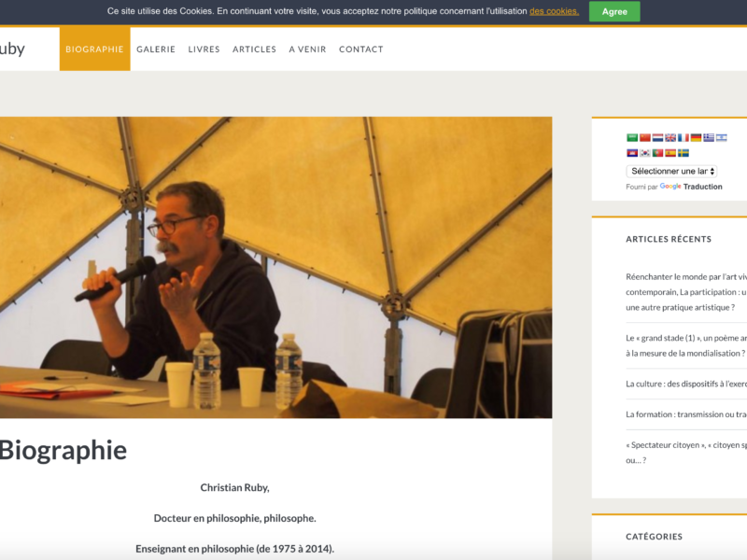This screenshot has height=560, width=747.
Task: Select the French flag icon
Action: coord(684,137)
